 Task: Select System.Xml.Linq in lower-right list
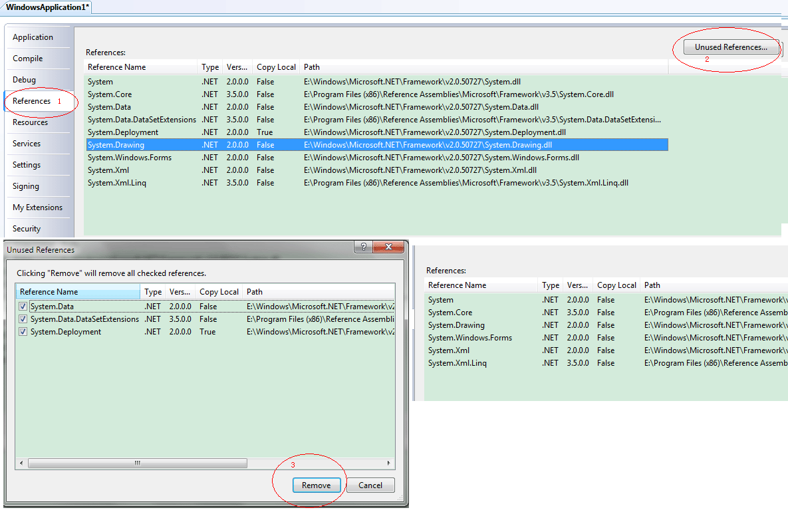[x=607, y=362]
